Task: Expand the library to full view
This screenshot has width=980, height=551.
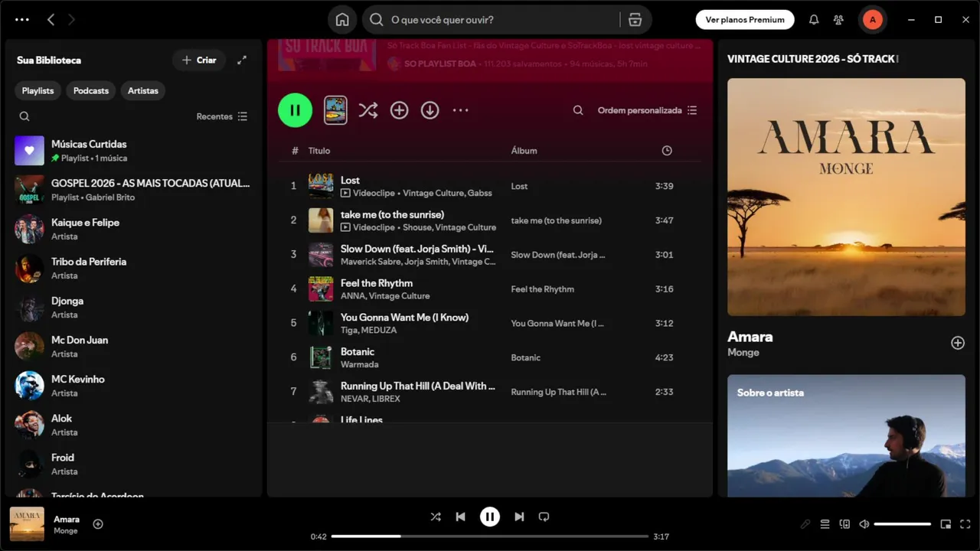Action: (x=242, y=60)
